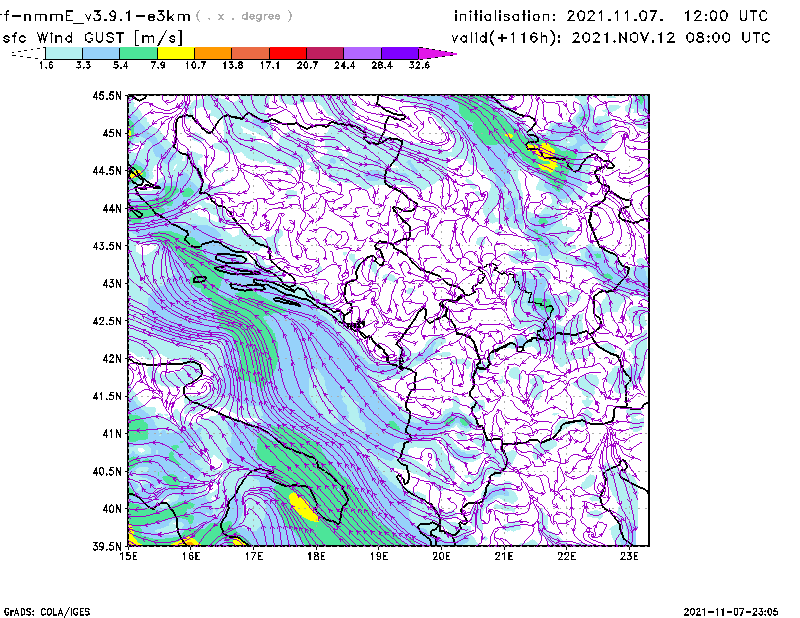
Task: Select the deep violet legend swatch
Action: click(400, 53)
